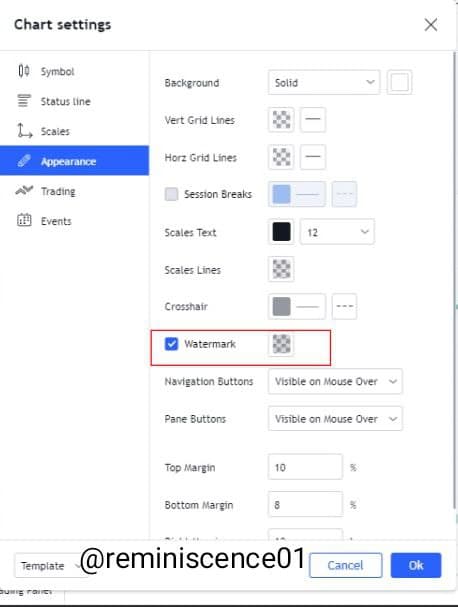Change Vert Grid Lines line style

coord(313,120)
